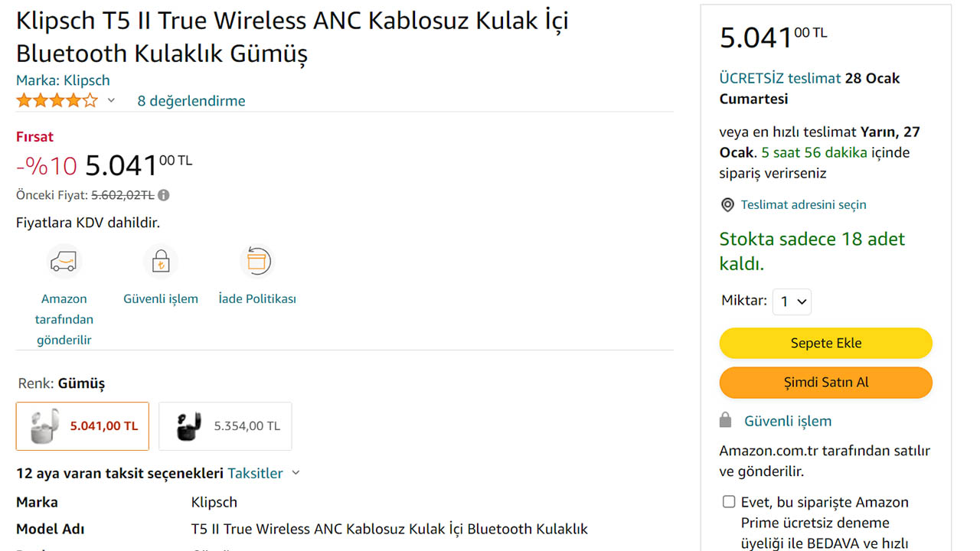Click the Amazon delivery truck icon
980x551 pixels.
[64, 262]
